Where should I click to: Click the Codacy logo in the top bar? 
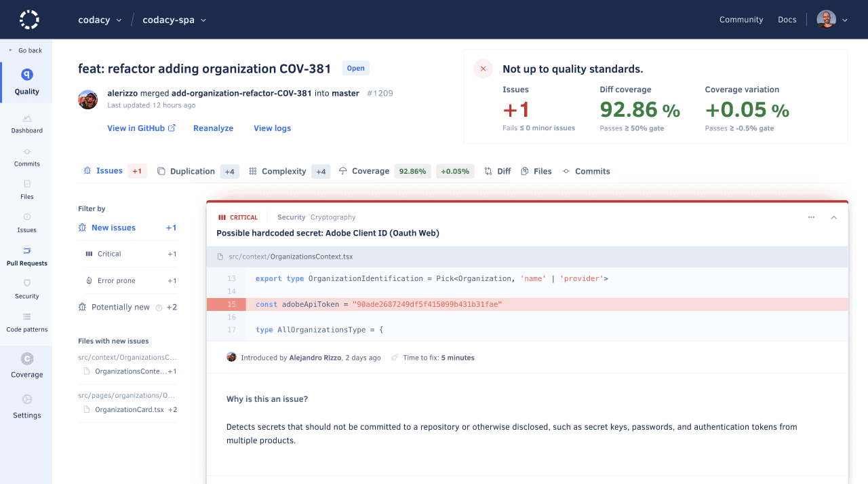click(28, 19)
